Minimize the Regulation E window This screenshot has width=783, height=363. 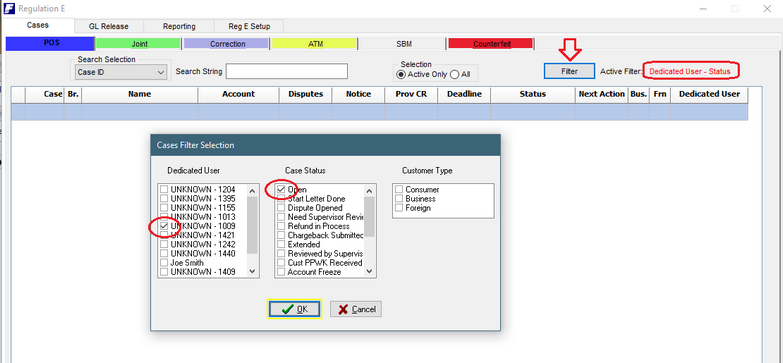pos(703,8)
